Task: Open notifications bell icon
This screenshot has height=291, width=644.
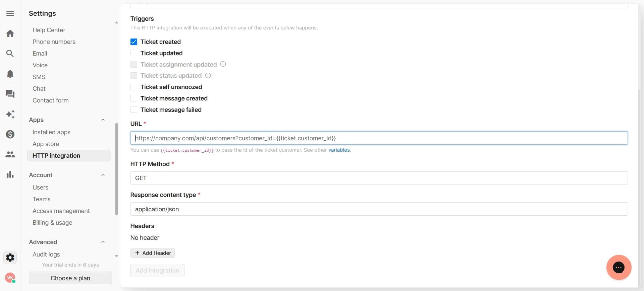Action: click(x=10, y=74)
